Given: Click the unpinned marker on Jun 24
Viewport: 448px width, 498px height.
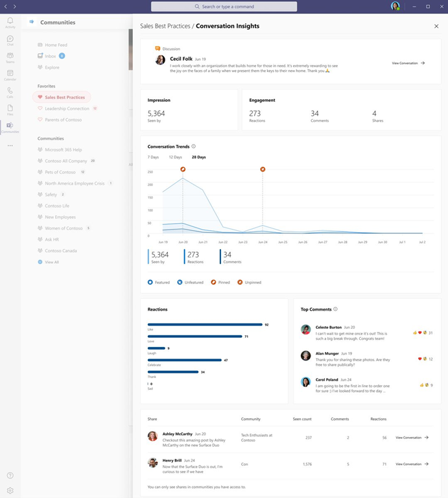Looking at the screenshot, I should [x=263, y=169].
